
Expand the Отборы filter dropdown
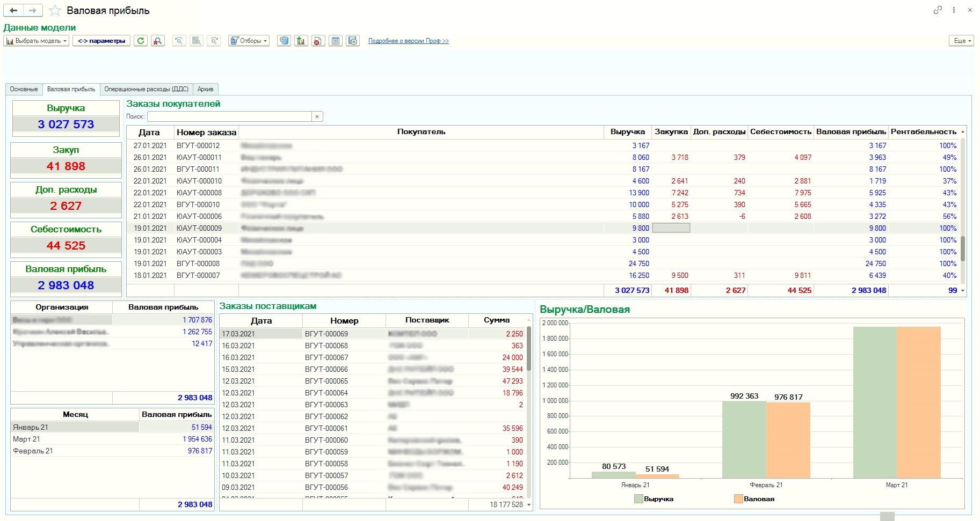point(249,41)
